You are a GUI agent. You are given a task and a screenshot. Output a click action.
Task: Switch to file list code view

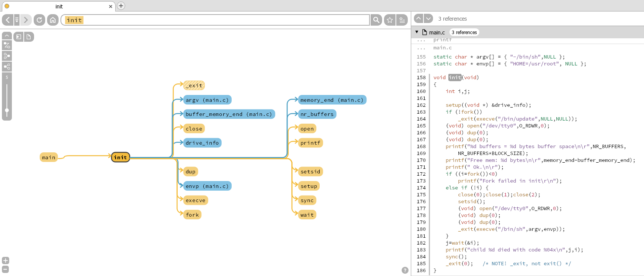[29, 37]
